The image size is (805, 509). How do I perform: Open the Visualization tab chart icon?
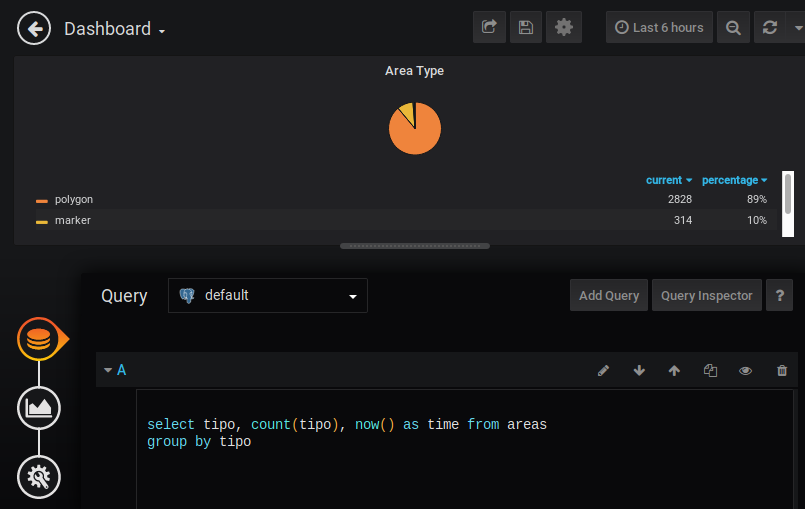[x=39, y=407]
